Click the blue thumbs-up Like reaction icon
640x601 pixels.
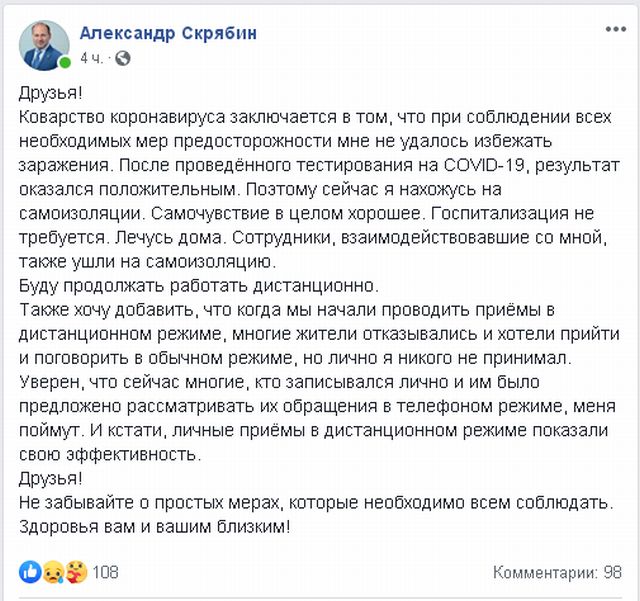(29, 572)
